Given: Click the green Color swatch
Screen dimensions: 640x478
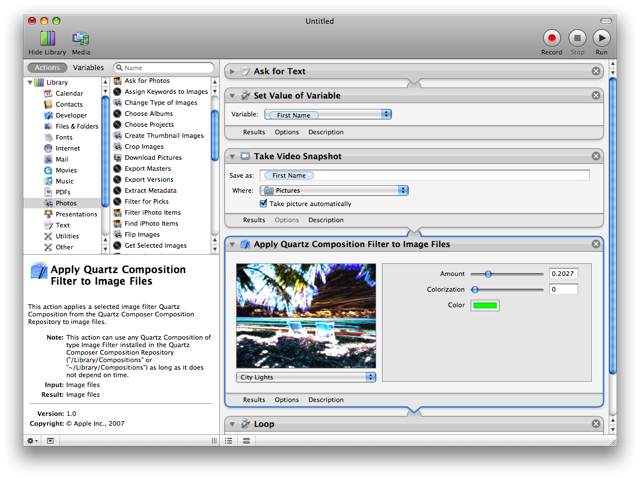Looking at the screenshot, I should pos(484,305).
